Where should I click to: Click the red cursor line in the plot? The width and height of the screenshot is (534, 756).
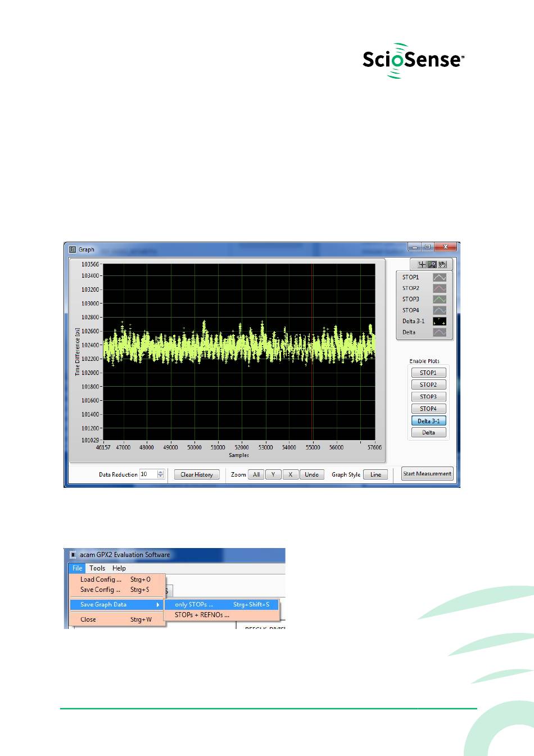pyautogui.click(x=312, y=352)
